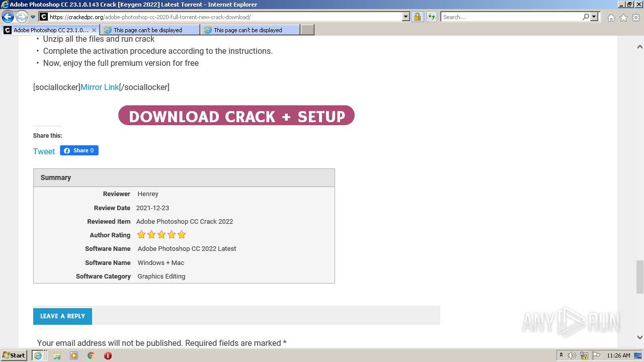Screen dimensions: 644x362
Task: Click the vertical scrollbar thumb
Action: click(639, 277)
